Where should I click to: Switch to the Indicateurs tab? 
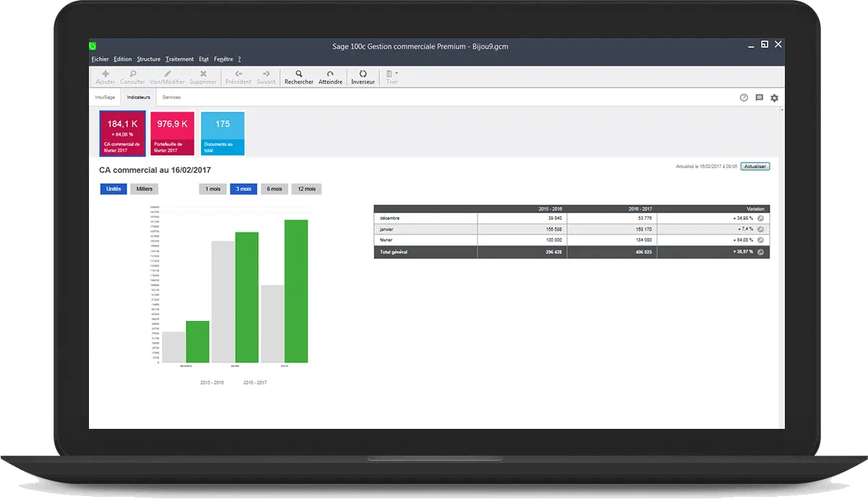(138, 97)
